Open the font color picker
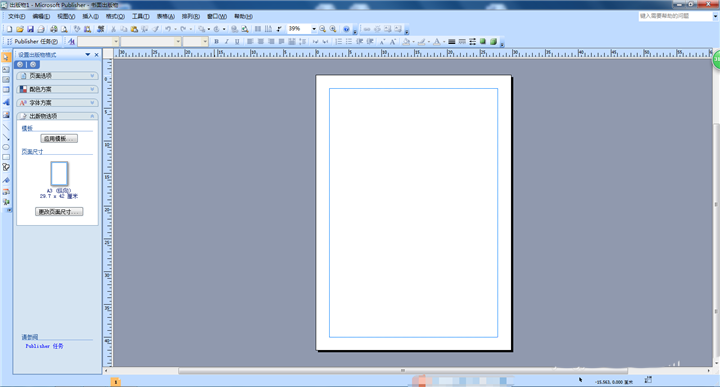 437,42
